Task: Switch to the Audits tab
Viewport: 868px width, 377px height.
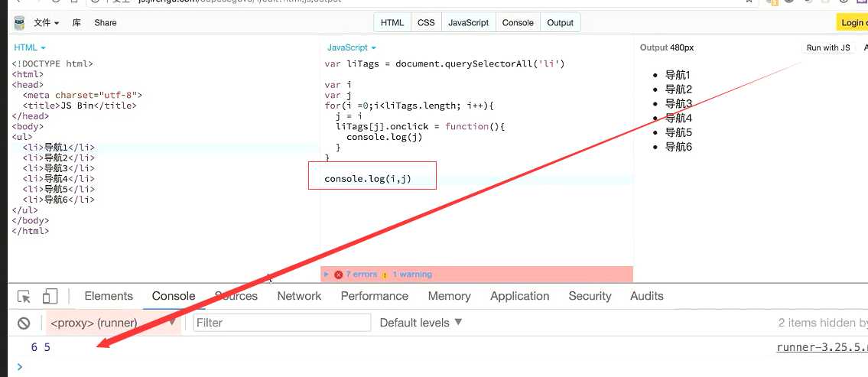Action: coord(646,296)
